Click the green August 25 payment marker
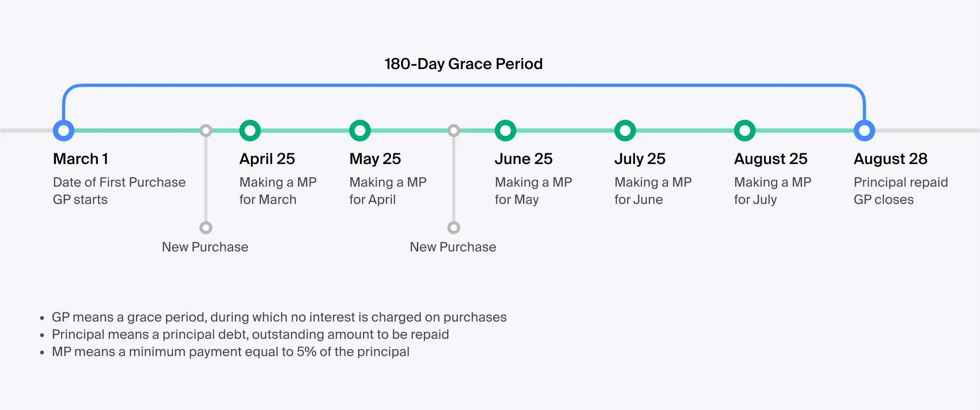Screen dimensions: 980x410 [745, 130]
